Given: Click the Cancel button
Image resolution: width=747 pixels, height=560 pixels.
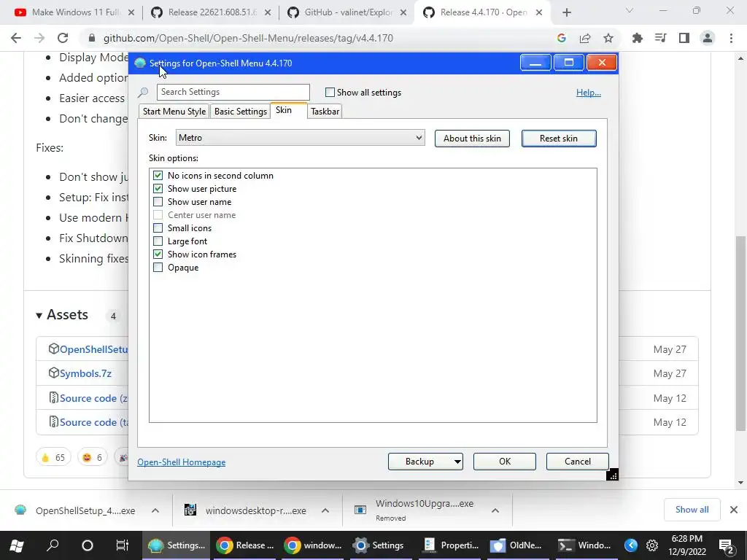Looking at the screenshot, I should (578, 462).
